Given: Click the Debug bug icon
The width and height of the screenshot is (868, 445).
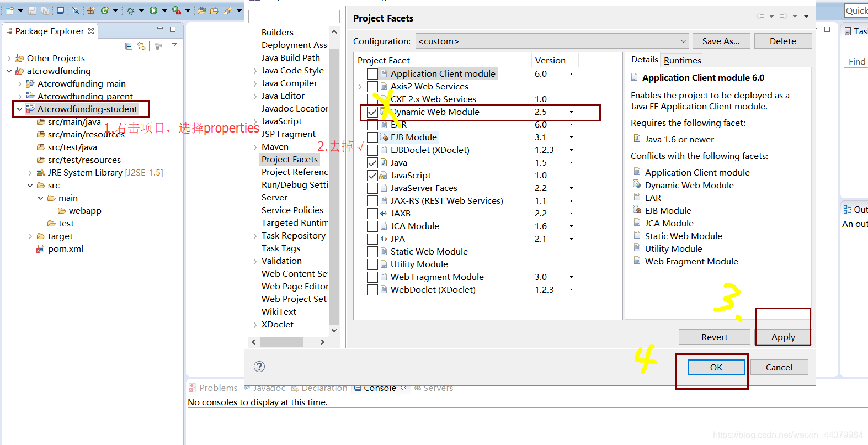Looking at the screenshot, I should 130,10.
